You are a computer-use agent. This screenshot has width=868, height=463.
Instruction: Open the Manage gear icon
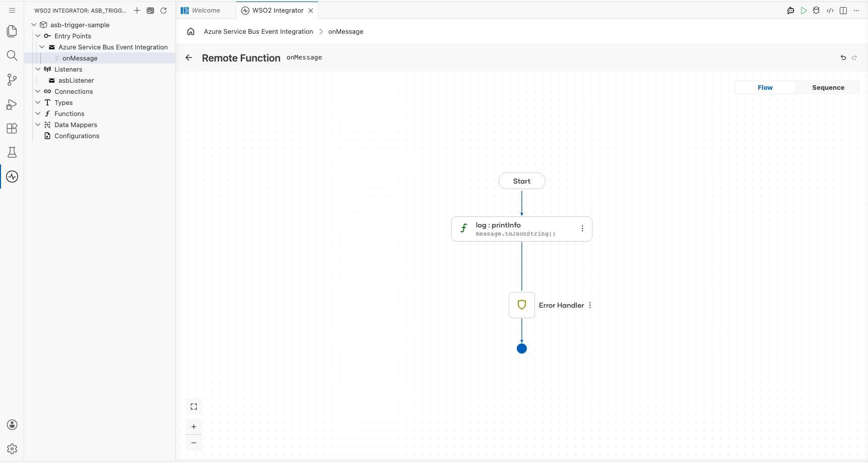[12, 449]
